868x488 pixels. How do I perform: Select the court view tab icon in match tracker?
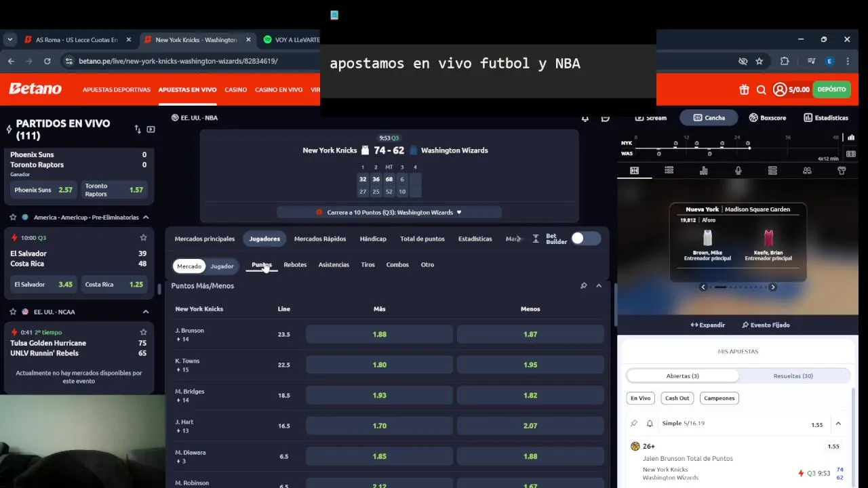pos(635,171)
